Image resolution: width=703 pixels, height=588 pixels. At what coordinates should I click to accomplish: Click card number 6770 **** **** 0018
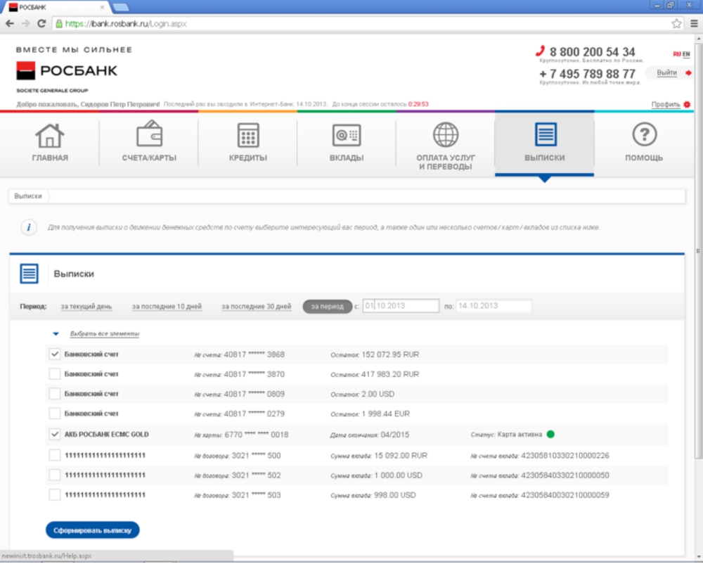(257, 435)
